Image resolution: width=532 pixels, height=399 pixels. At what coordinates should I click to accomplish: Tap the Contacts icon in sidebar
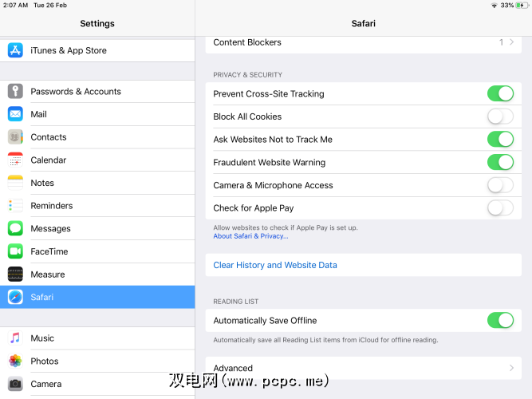click(x=16, y=137)
